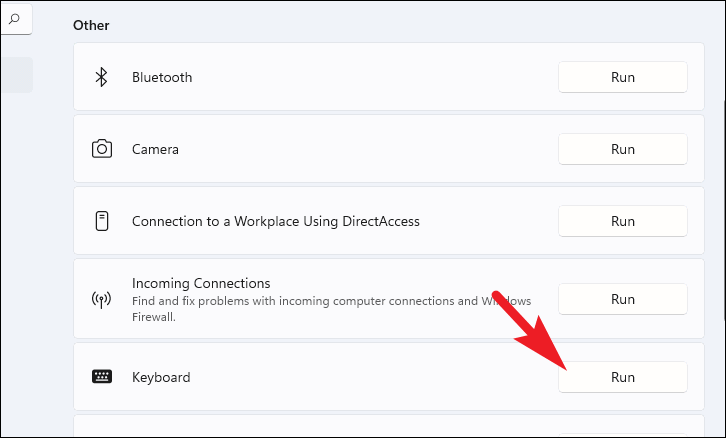
Task: Click the Incoming Connections title
Action: point(201,283)
